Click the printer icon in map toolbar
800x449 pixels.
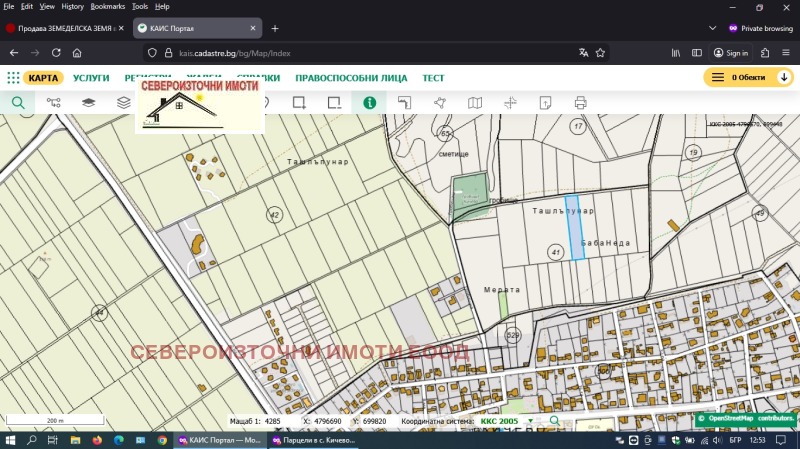point(580,102)
